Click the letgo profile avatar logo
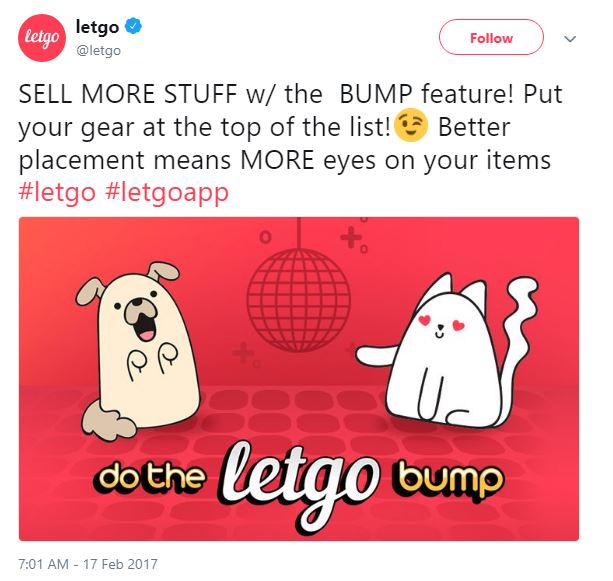The height and width of the screenshot is (581, 613). pyautogui.click(x=42, y=38)
